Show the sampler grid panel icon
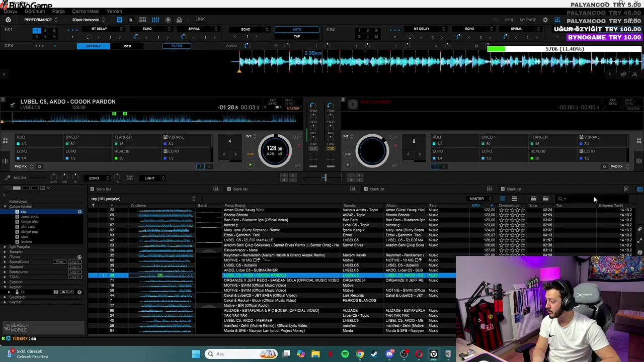The width and height of the screenshot is (644, 362). click(143, 20)
